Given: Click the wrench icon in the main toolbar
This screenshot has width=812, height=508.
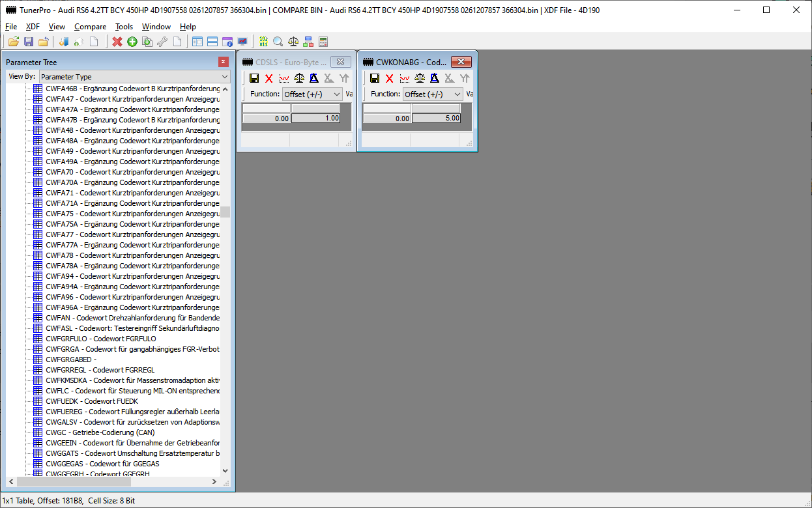Looking at the screenshot, I should pos(162,42).
